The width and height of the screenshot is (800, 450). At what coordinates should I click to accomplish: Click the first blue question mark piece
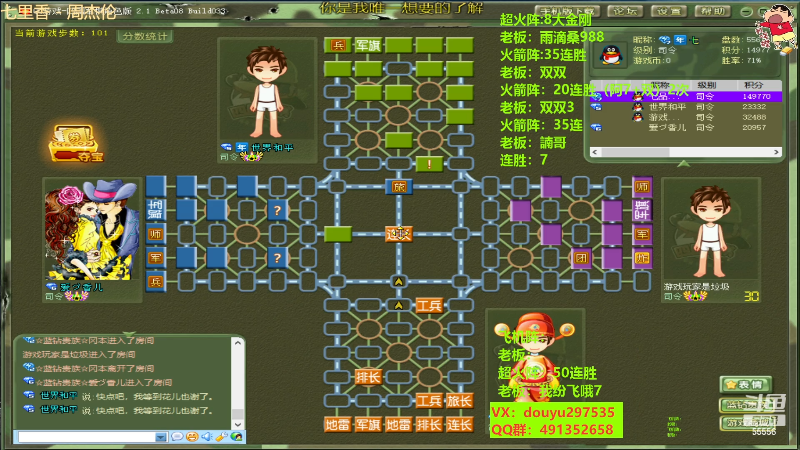(277, 210)
